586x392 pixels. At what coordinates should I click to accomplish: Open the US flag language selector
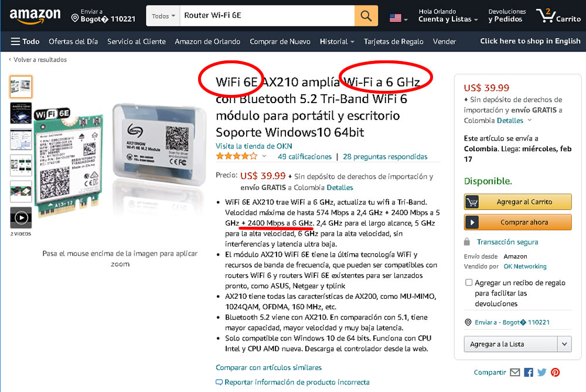398,18
